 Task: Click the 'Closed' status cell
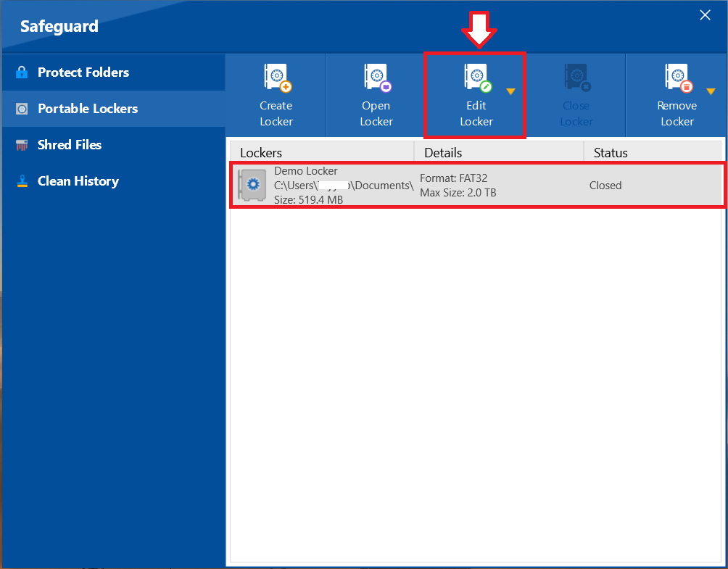[x=605, y=185]
